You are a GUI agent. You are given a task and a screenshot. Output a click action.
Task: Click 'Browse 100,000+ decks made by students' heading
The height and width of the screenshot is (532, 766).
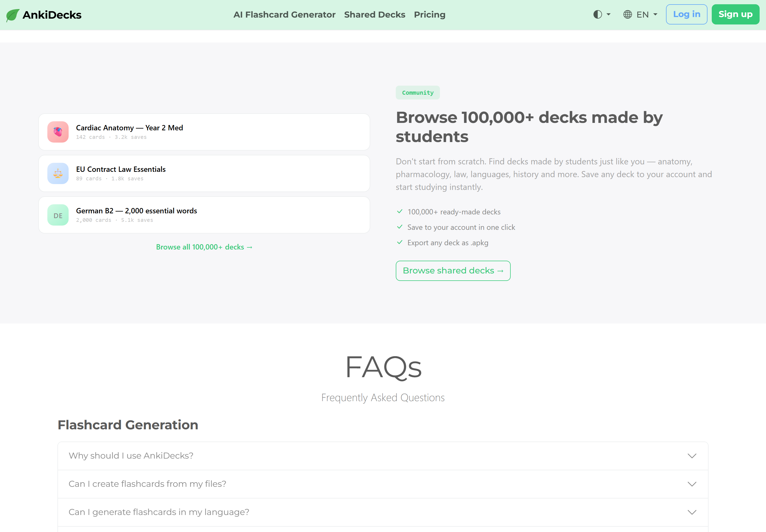[529, 127]
